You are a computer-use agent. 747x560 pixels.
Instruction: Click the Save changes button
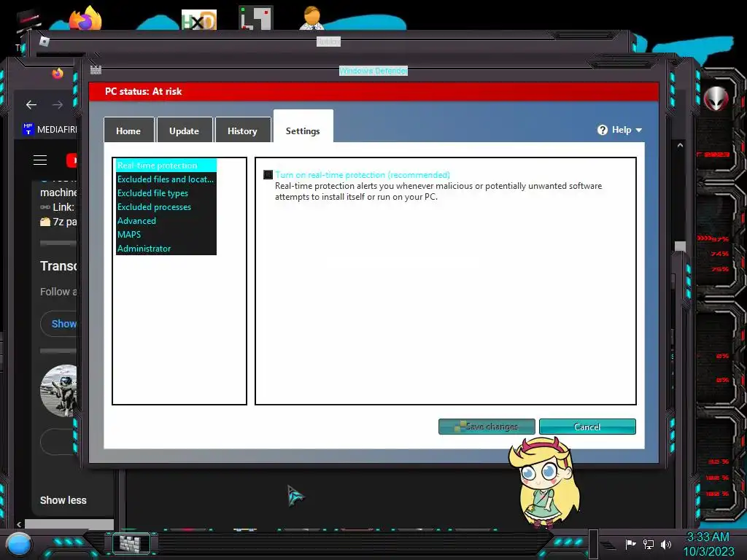(x=487, y=427)
